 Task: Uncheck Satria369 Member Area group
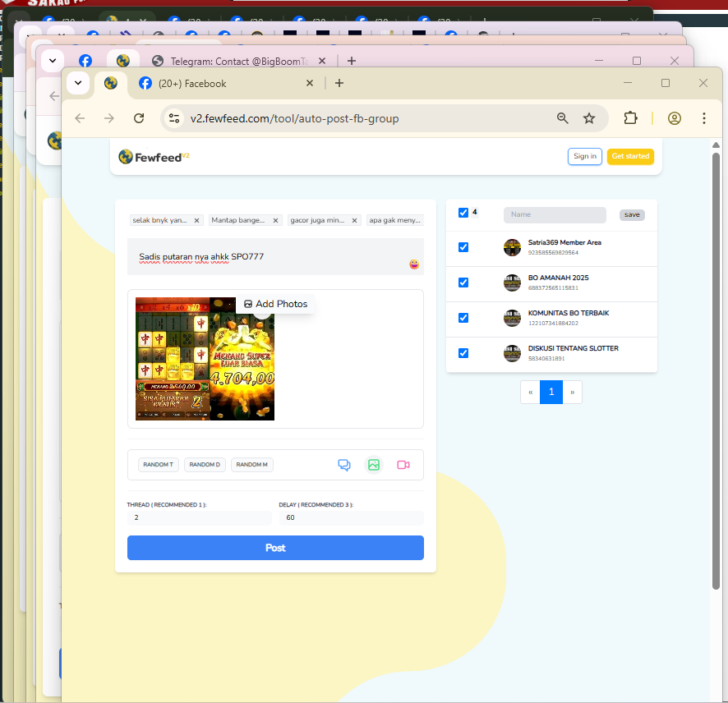click(463, 247)
